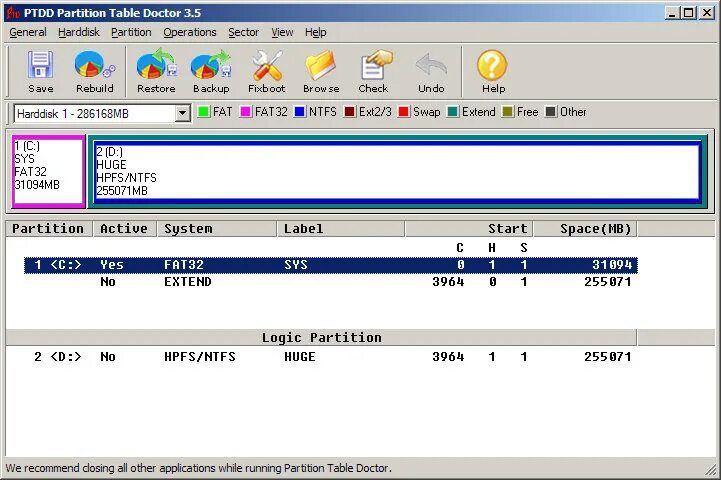This screenshot has height=480, width=721.
Task: Click the Check partition icon
Action: click(373, 72)
